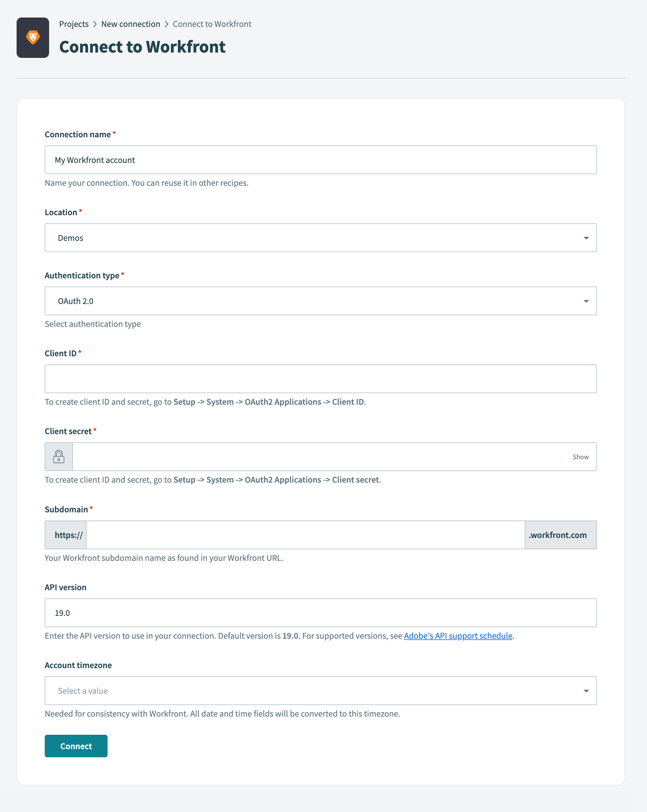Screen dimensions: 647x812
Task: Click the API version field showing 19.0
Action: tap(320, 613)
